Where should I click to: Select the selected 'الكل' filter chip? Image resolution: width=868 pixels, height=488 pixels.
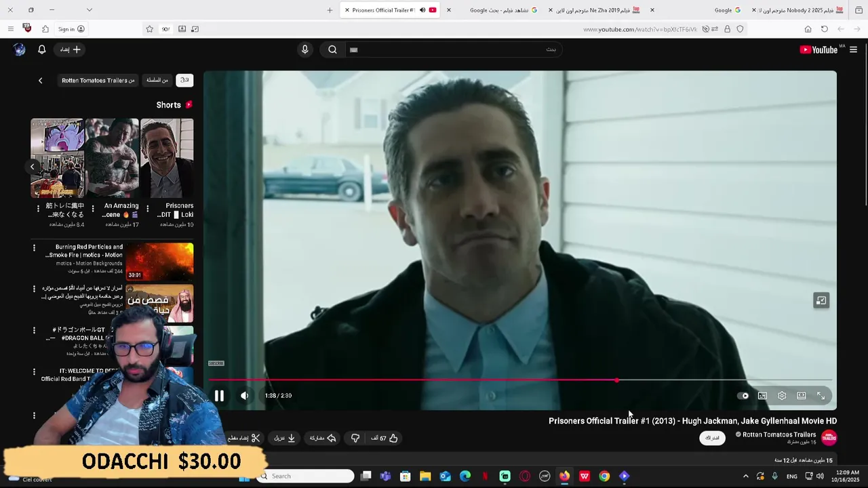[184, 80]
